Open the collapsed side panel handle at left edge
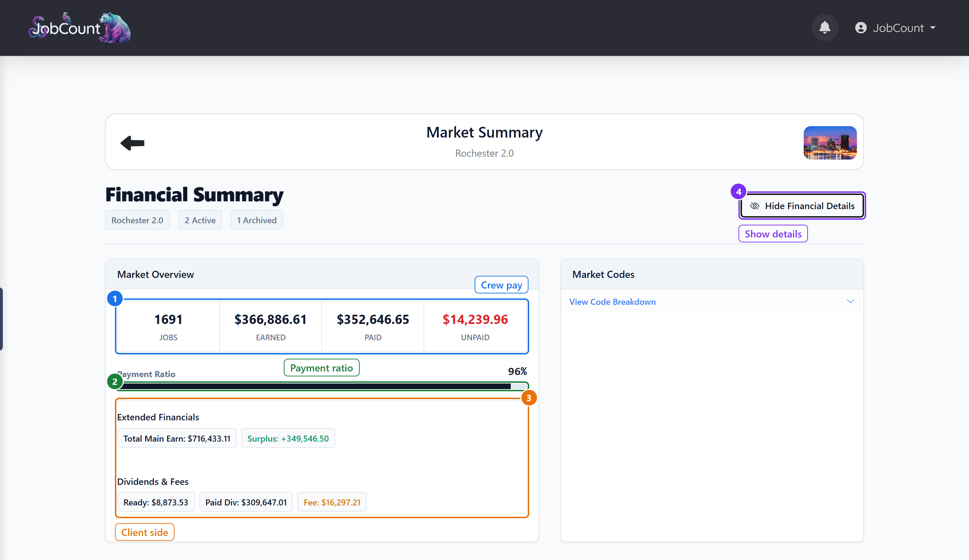 pos(1,319)
